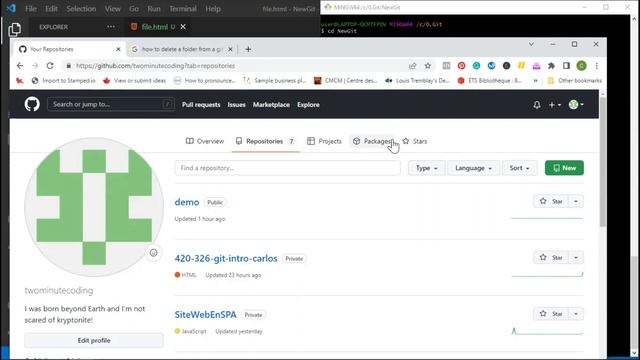Open a new Chrome tab
The width and height of the screenshot is (640, 360).
click(x=248, y=49)
